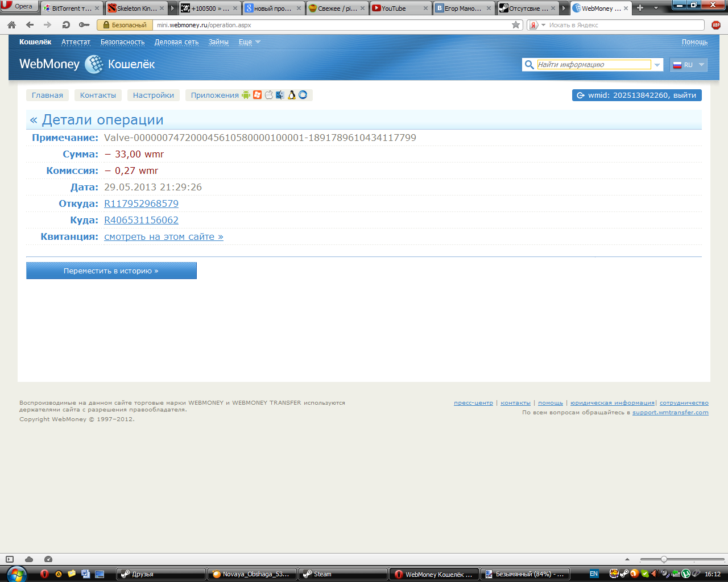The height and width of the screenshot is (582, 728).
Task: Reload the current page
Action: click(66, 25)
